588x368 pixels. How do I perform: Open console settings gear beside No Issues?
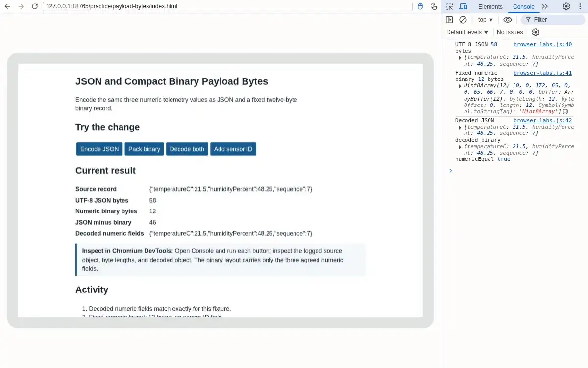tap(536, 32)
